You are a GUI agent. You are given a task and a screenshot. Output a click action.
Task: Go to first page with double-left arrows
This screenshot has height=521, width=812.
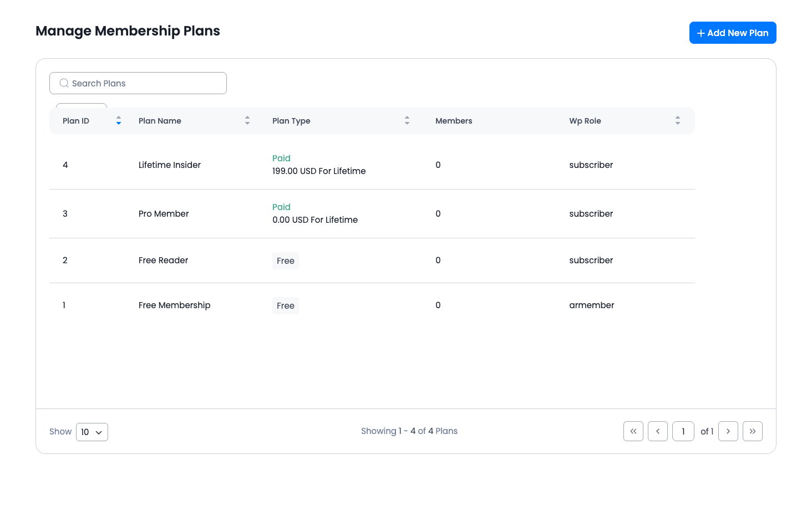pos(633,431)
